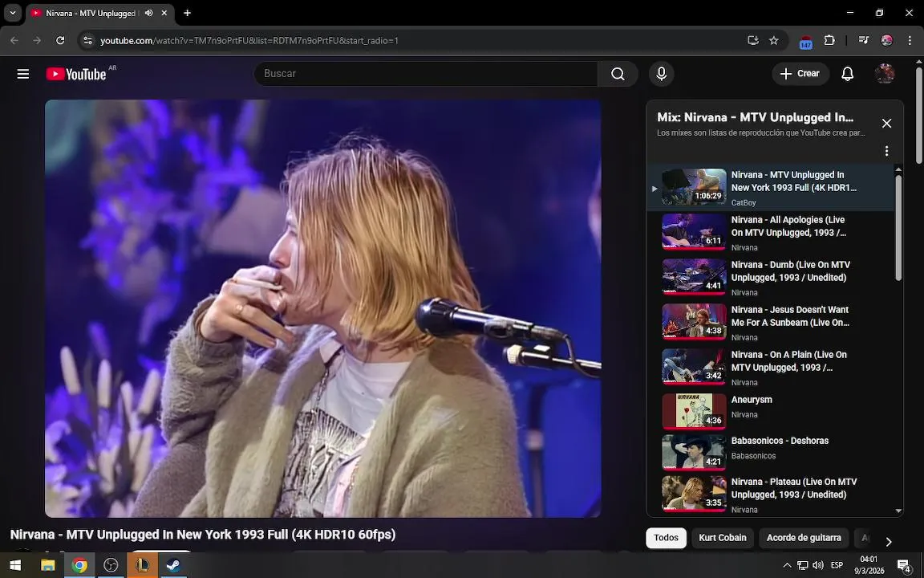The height and width of the screenshot is (578, 924).
Task: Start voice search with microphone icon
Action: tap(661, 74)
